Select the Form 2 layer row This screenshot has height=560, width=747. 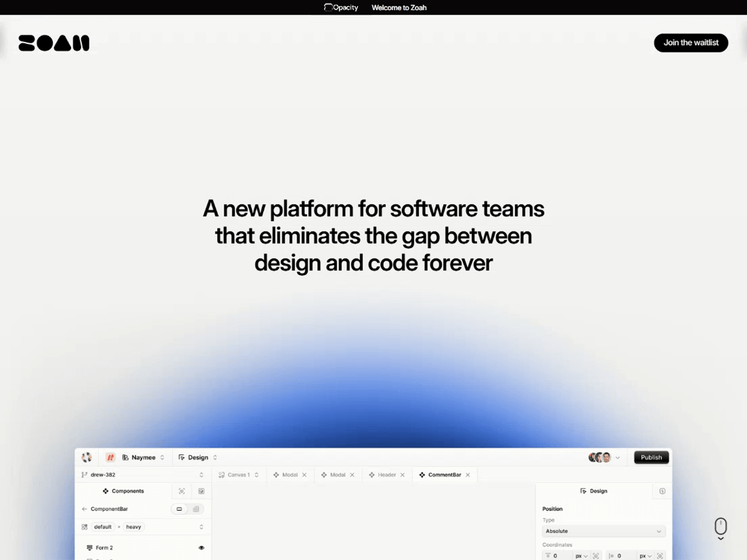click(143, 548)
